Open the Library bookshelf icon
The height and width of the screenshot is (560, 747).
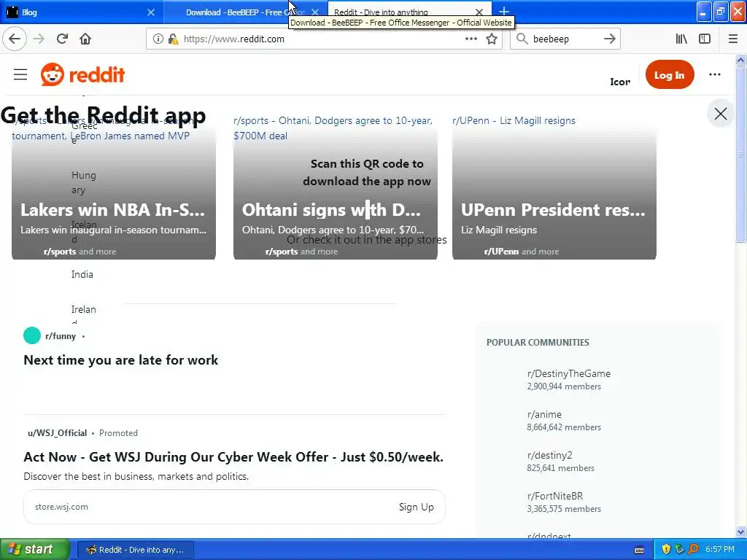pyautogui.click(x=681, y=39)
